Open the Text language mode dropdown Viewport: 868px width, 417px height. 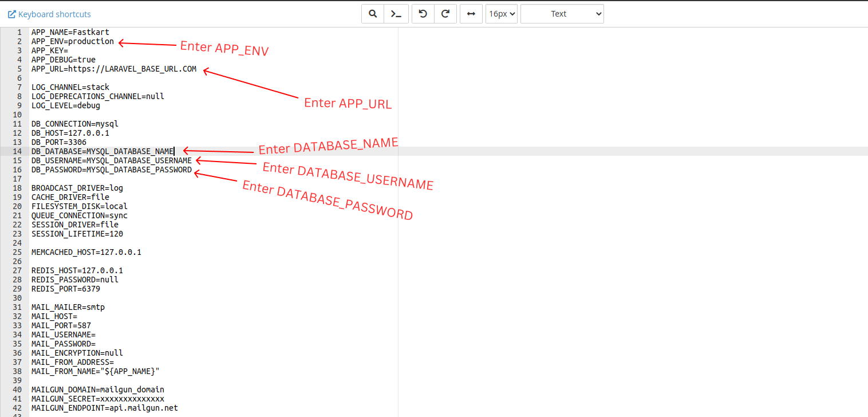pos(562,14)
